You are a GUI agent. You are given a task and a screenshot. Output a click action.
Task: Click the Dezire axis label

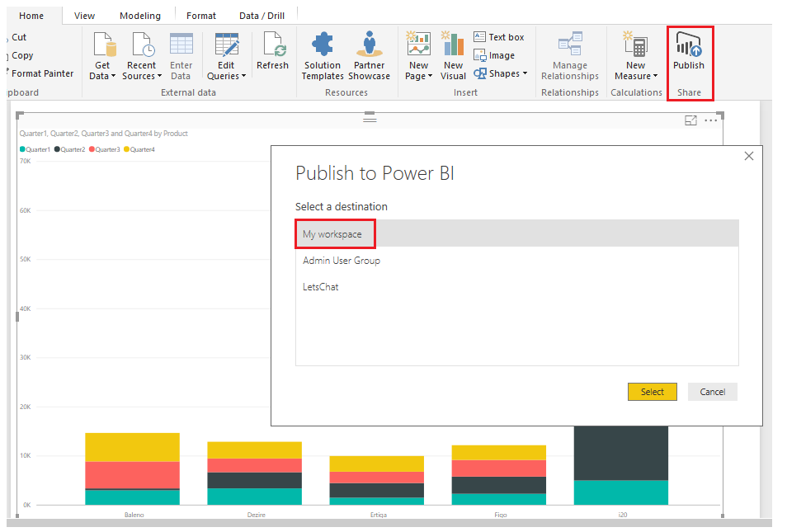pos(256,515)
